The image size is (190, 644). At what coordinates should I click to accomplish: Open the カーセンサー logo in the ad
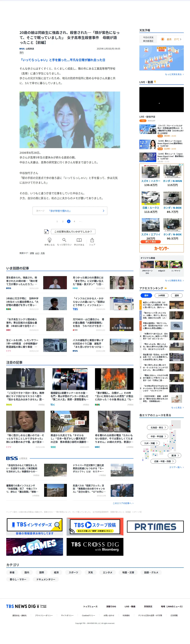click(x=162, y=248)
